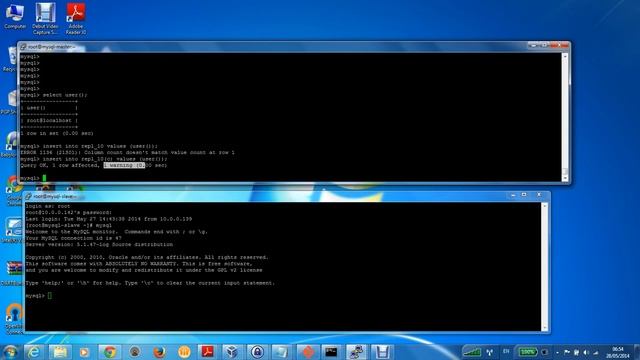This screenshot has width=640, height=360.
Task: Close the mysql-slave window
Action: tap(539, 195)
